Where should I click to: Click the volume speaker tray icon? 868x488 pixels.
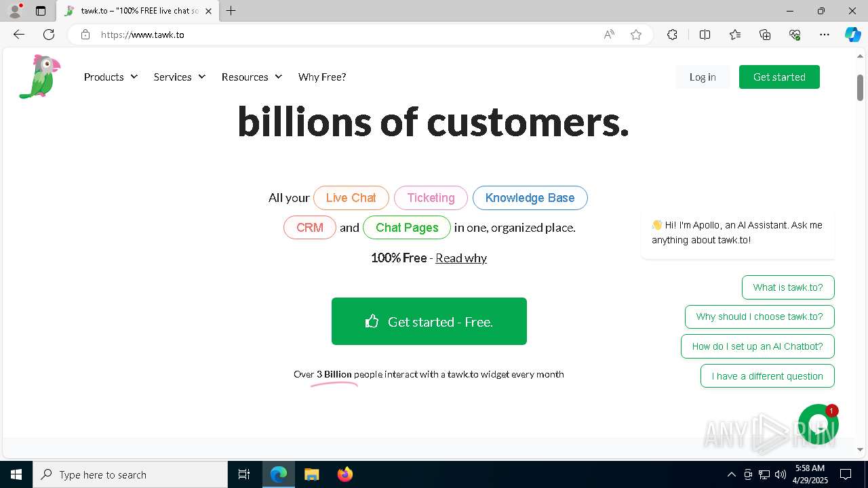coord(781,474)
